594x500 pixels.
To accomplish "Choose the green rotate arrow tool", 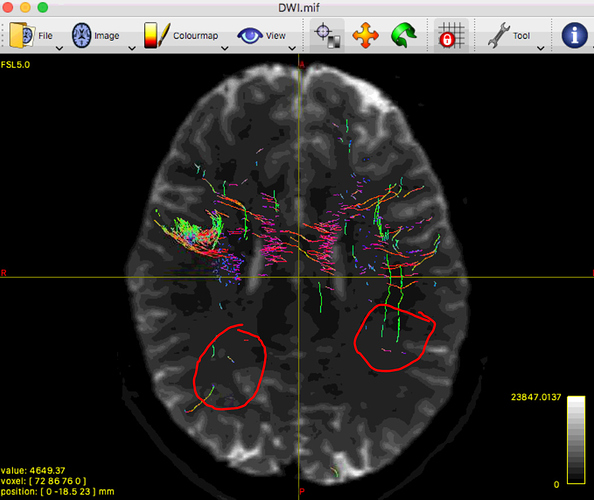I will point(404,35).
